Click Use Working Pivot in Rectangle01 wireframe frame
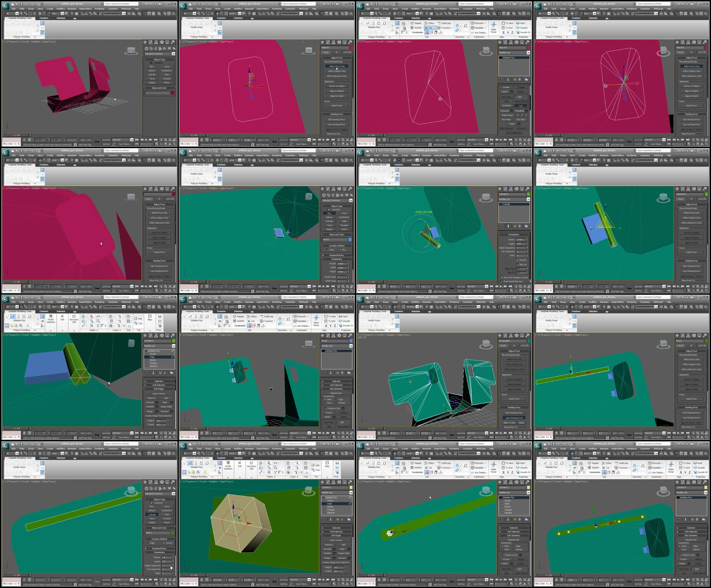The width and height of the screenshot is (711, 588). 514,418
